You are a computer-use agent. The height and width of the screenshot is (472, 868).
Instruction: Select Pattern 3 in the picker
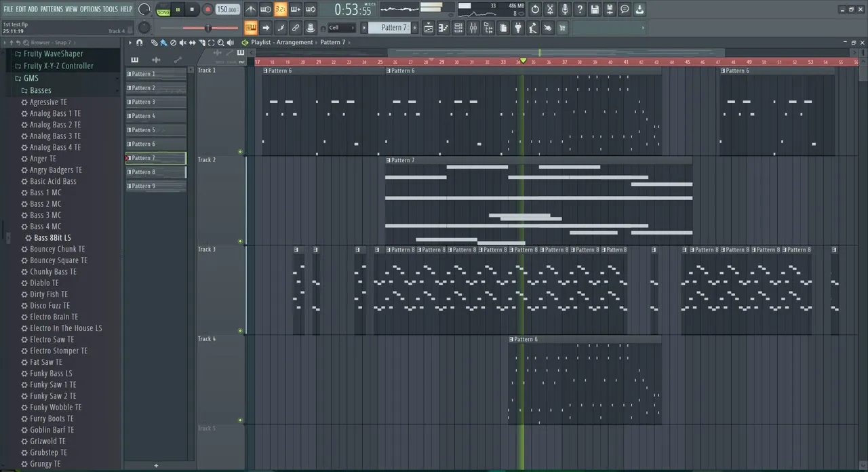[155, 102]
